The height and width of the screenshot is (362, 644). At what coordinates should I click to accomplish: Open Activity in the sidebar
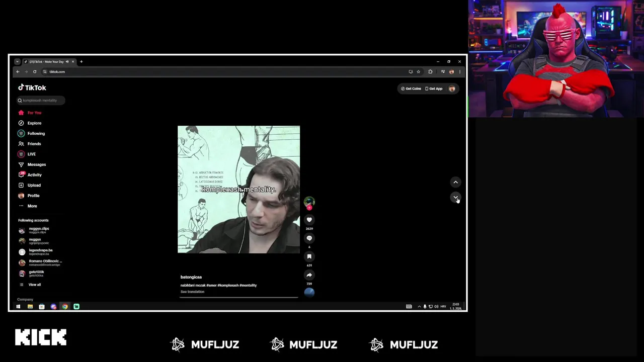tap(30, 175)
